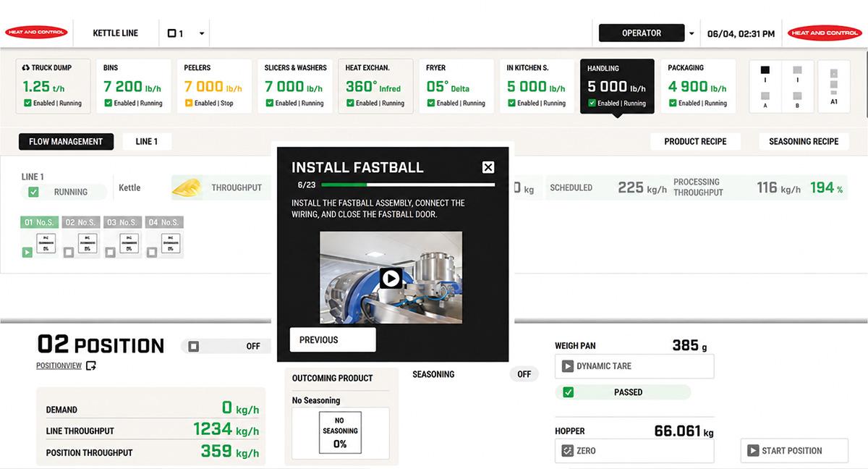Open the Packaging station card
Viewport: 868px width, 469px height.
coord(699,85)
